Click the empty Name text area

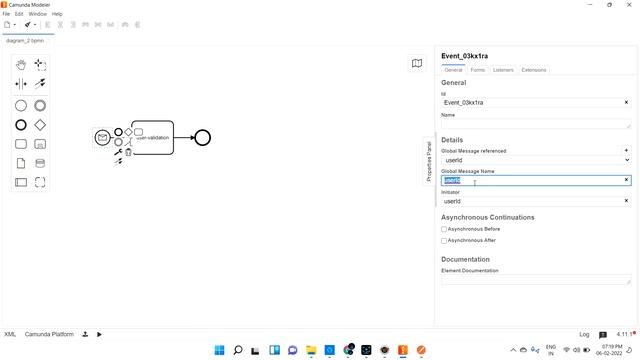[x=536, y=124]
